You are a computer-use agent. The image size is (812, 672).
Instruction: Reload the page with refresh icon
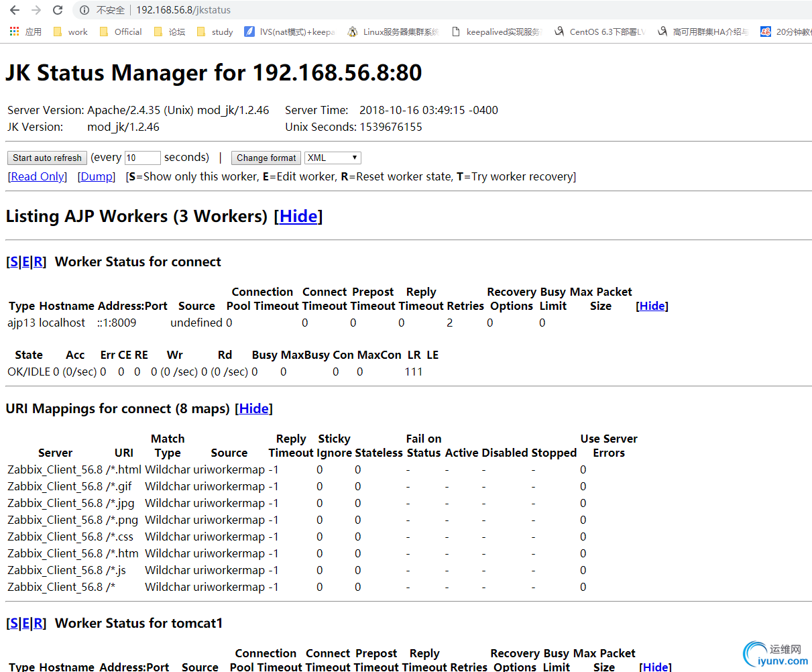coord(58,10)
